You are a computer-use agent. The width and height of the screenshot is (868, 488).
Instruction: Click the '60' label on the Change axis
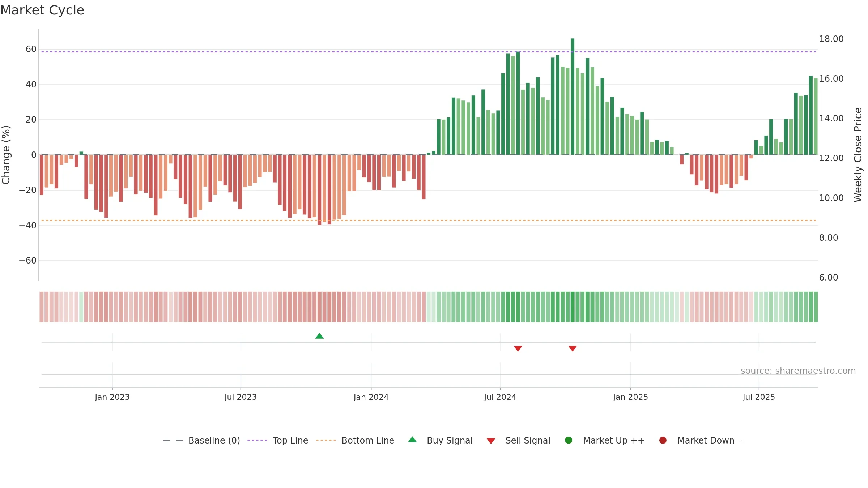(31, 49)
